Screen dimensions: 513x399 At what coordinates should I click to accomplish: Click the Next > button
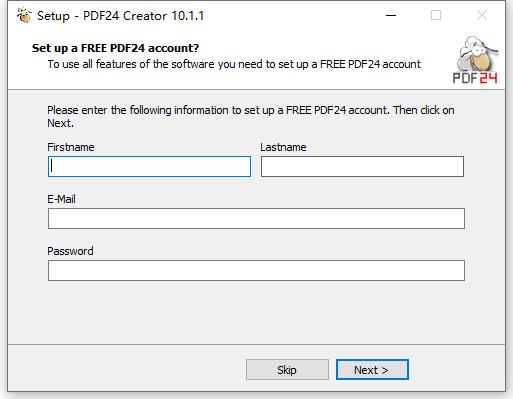pos(372,369)
